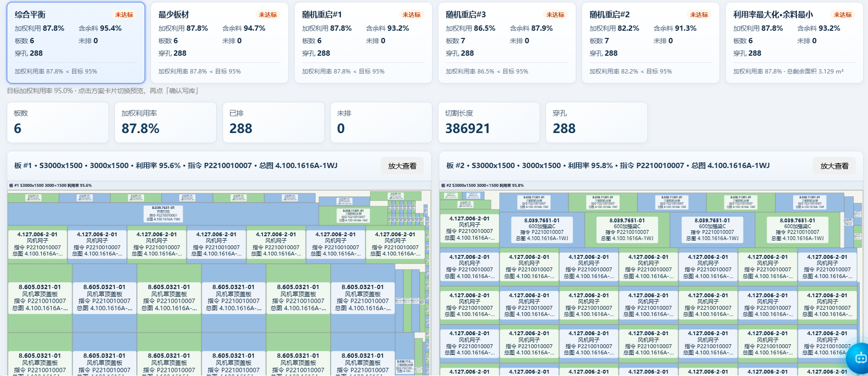Click 加权利用 82.2% in 随机重启#2 card
Screen dimensions: 868x376
614,28
